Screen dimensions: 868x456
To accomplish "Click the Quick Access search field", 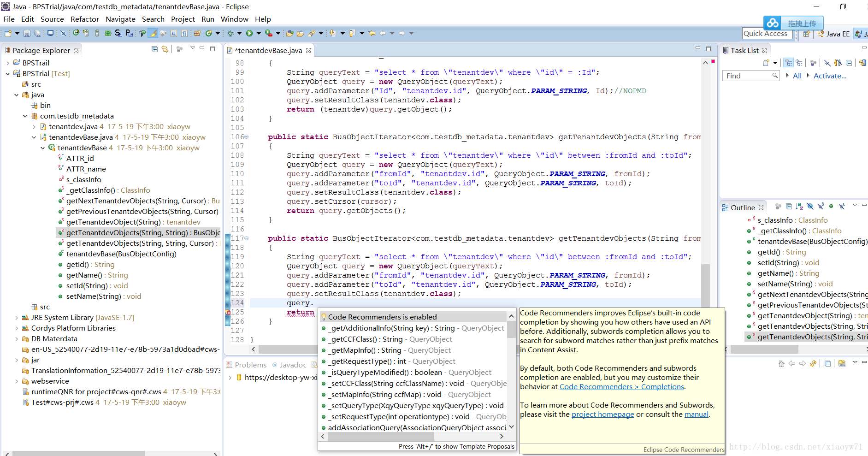I will click(x=767, y=34).
